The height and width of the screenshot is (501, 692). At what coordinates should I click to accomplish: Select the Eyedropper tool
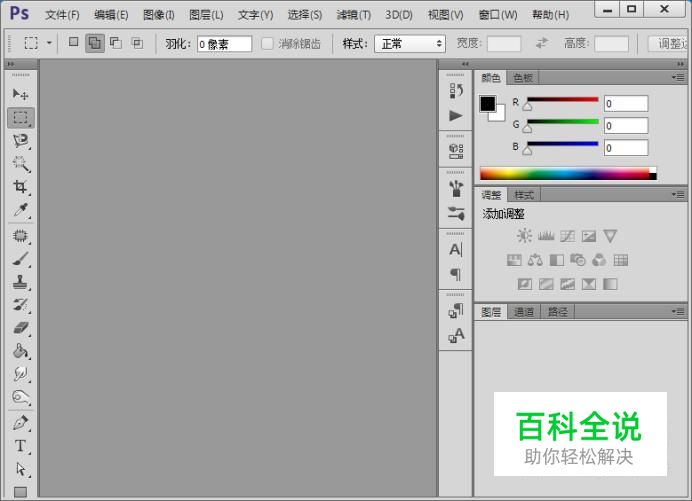tap(20, 210)
